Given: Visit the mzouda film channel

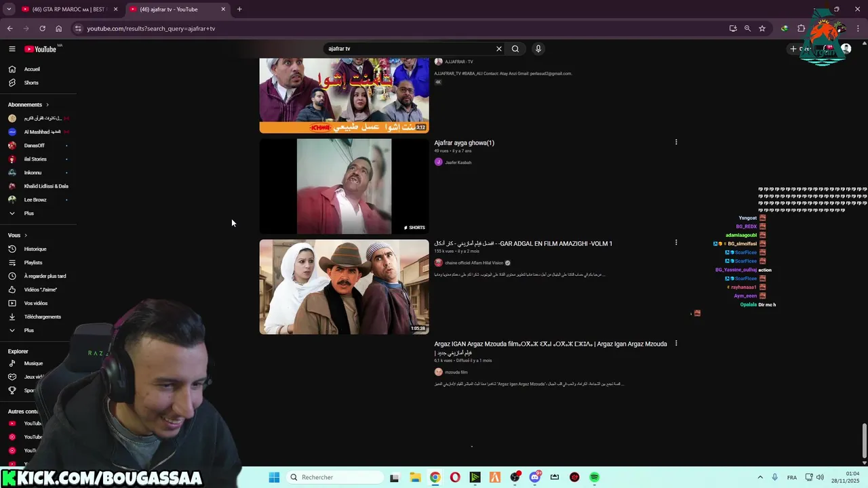Looking at the screenshot, I should 456,372.
